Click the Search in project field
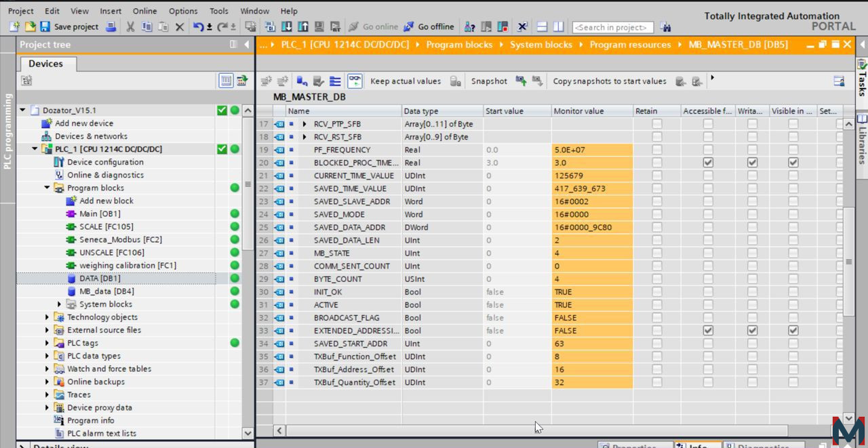The width and height of the screenshot is (868, 448). [613, 27]
